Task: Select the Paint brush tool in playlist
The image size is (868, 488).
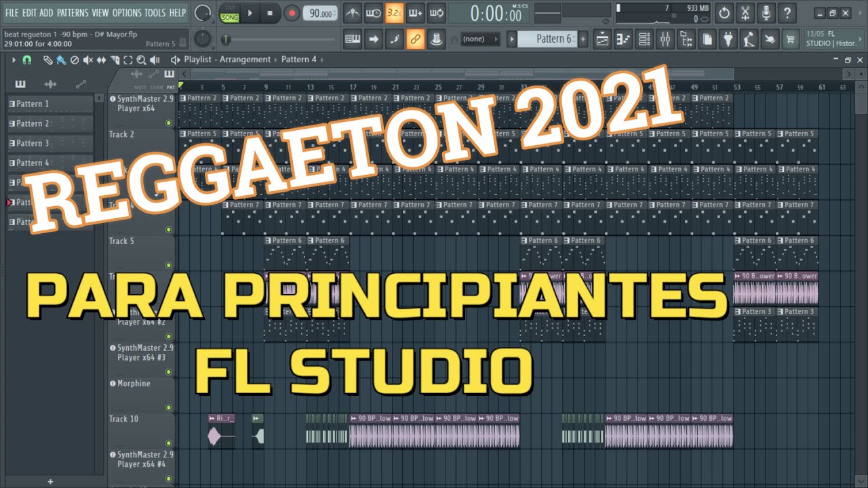Action: coord(61,60)
